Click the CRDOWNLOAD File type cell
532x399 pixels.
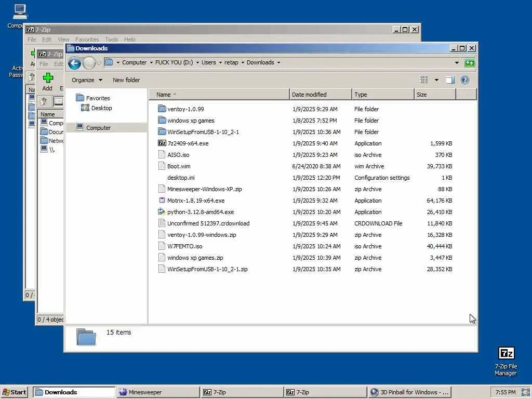pyautogui.click(x=378, y=223)
